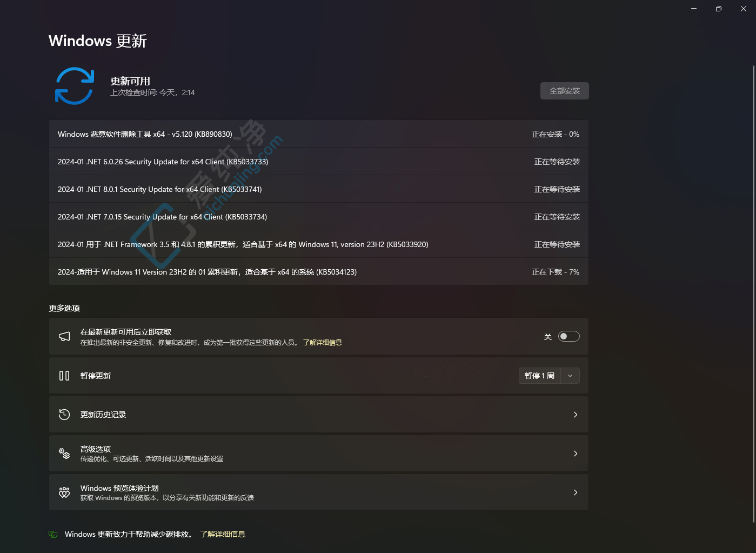This screenshot has height=553, width=756.
Task: Open update history with its chevron
Action: (x=576, y=415)
